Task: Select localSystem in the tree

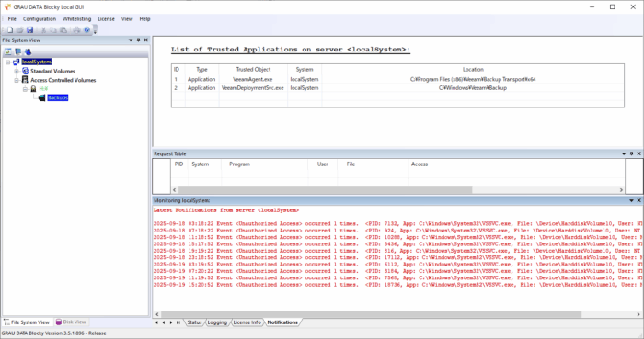Action: (37, 62)
